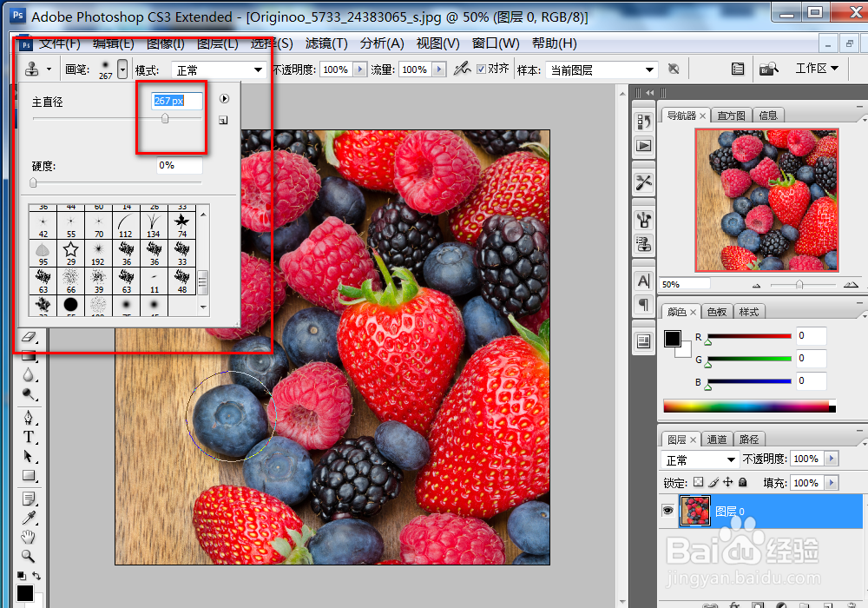Toggle the Brushes palette button in options bar
The height and width of the screenshot is (608, 868).
point(737,69)
